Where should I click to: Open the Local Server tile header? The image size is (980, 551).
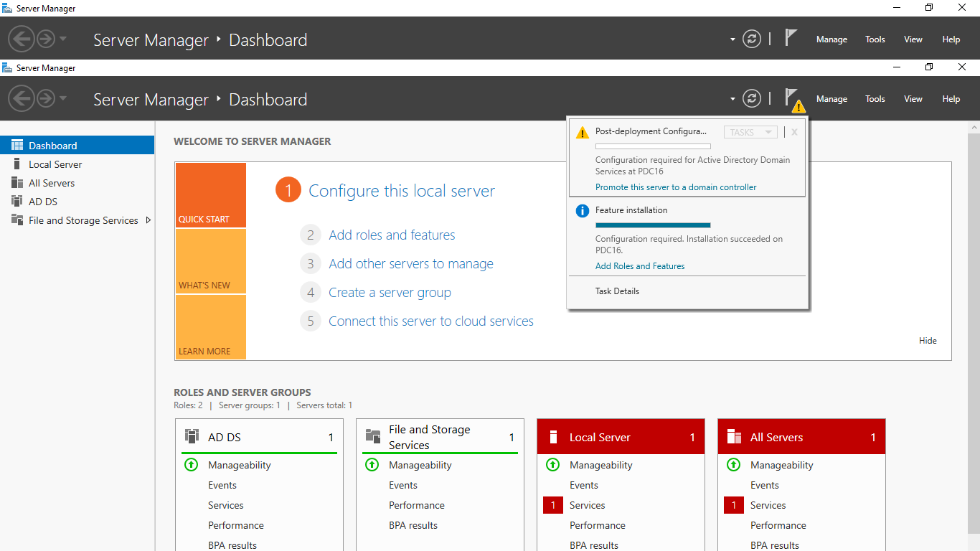point(621,437)
